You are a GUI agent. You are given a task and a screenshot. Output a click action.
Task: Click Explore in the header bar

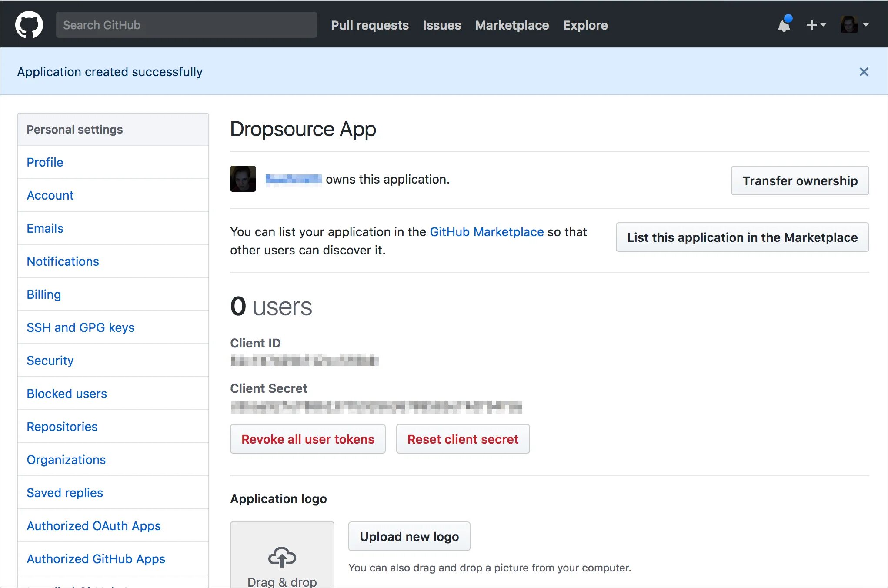[585, 25]
